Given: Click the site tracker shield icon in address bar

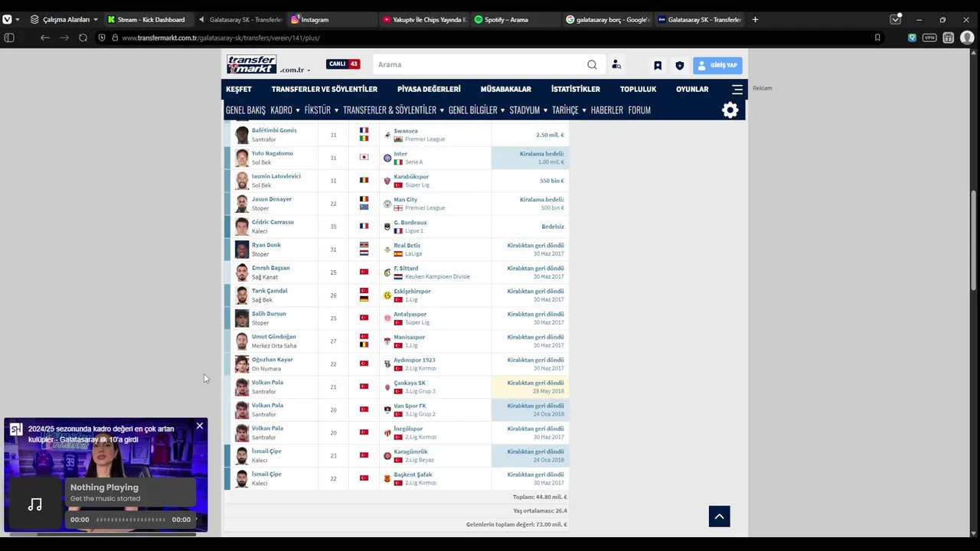Looking at the screenshot, I should coord(102,37).
